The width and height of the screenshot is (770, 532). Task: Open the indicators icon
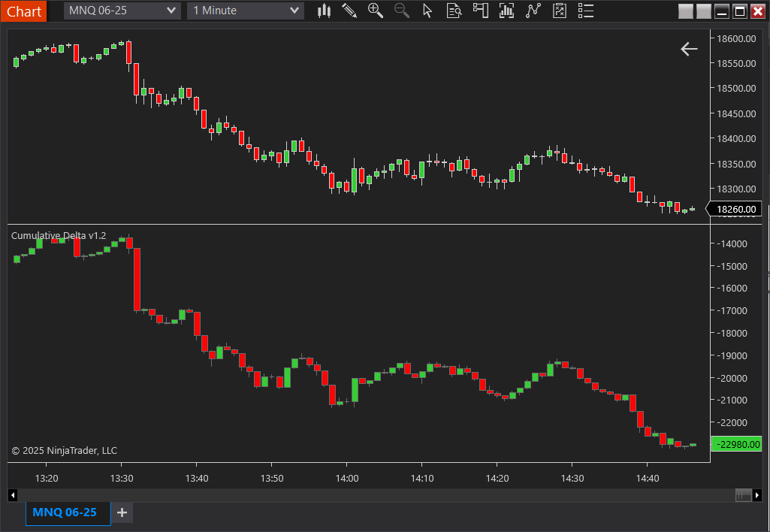506,11
